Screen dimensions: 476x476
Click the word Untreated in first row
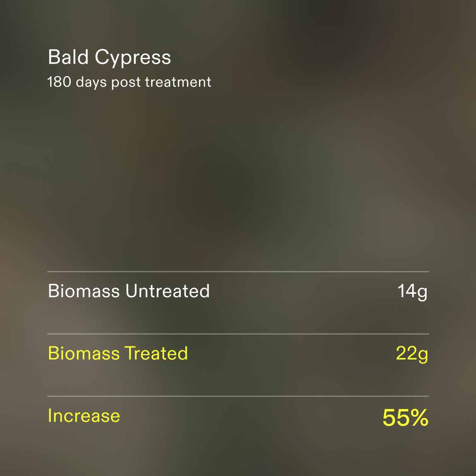(x=168, y=291)
